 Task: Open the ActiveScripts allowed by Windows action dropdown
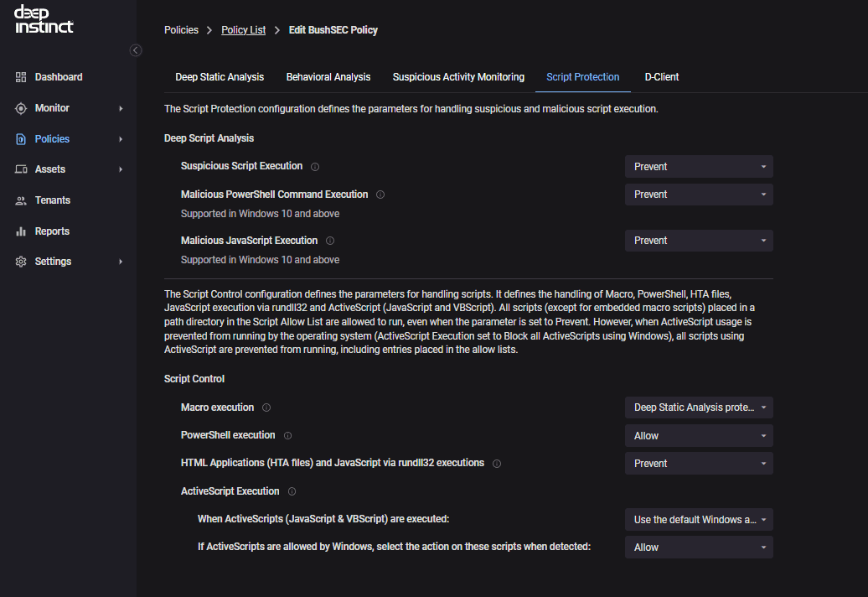click(x=699, y=548)
